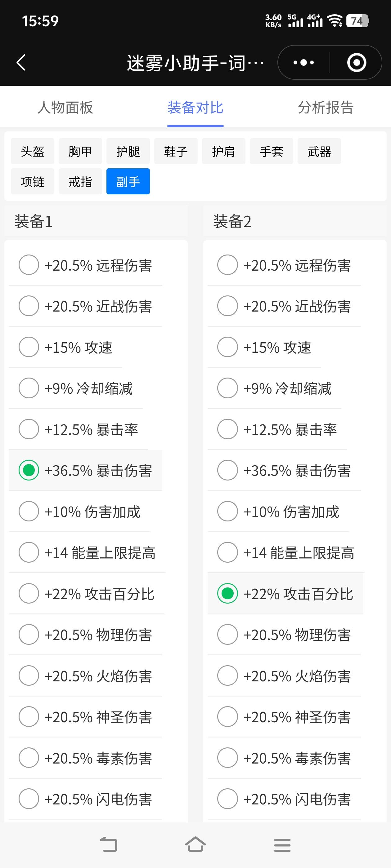
Task: Open the 分析报告 tab
Action: pyautogui.click(x=326, y=108)
